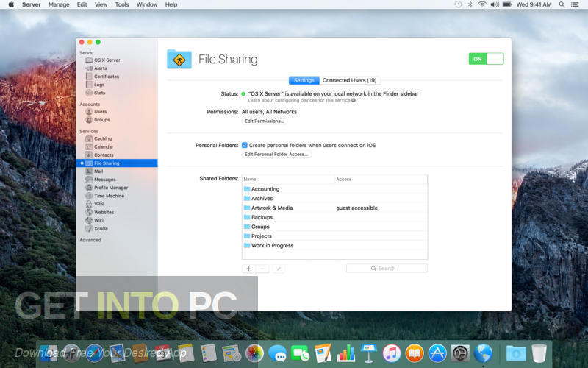Open Learn about configuring devices link
This screenshot has height=368, width=588.
click(x=301, y=101)
